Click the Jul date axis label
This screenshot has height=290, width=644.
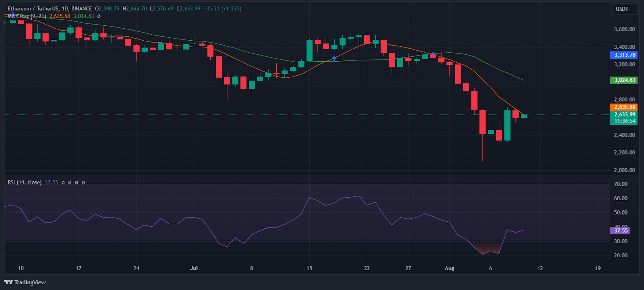pos(194,268)
